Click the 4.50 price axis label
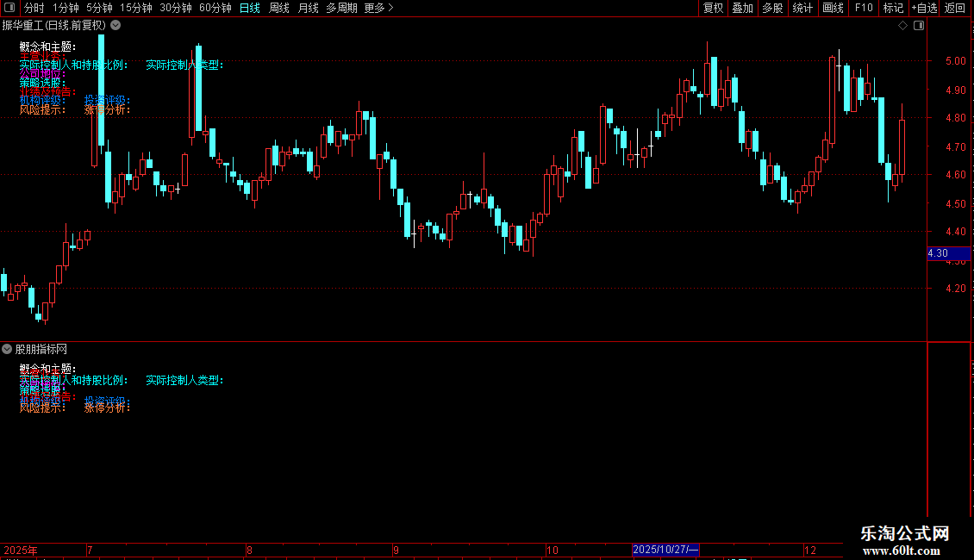This screenshot has width=974, height=560. point(955,203)
